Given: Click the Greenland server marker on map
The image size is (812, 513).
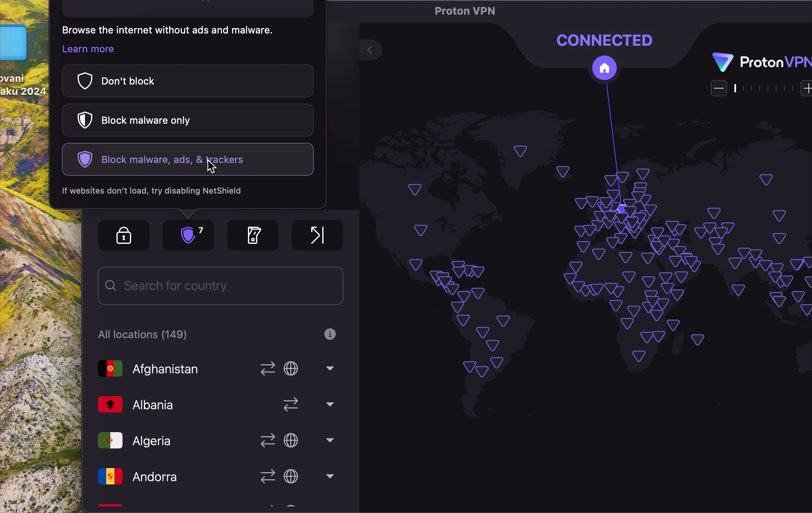Looking at the screenshot, I should pyautogui.click(x=520, y=151).
